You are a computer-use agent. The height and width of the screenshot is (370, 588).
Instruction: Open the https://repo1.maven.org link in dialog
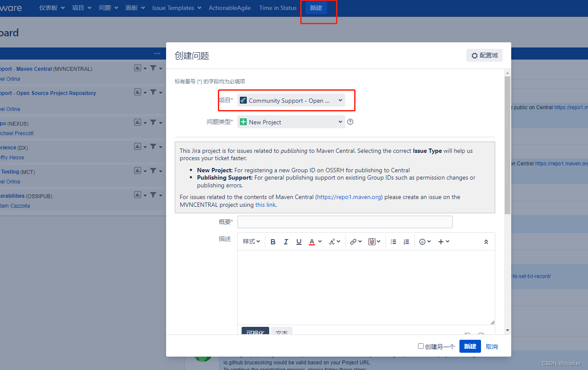coord(349,197)
